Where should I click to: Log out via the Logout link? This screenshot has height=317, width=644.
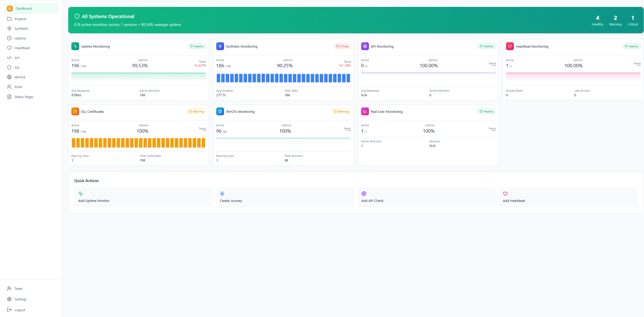tap(20, 310)
